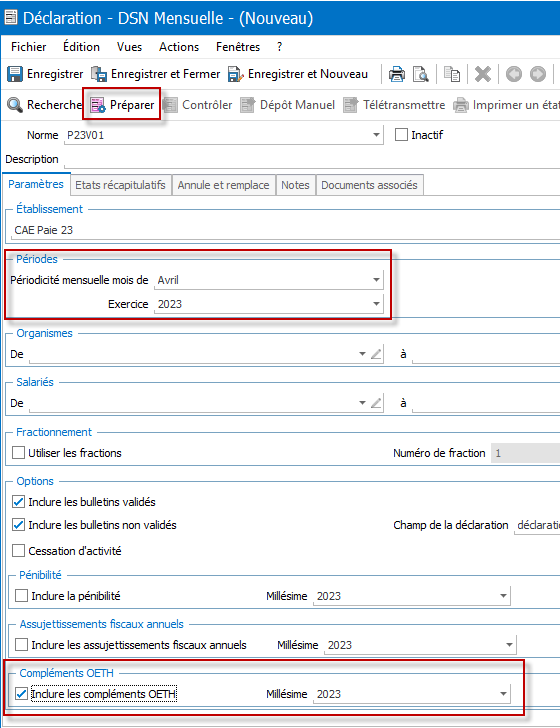Click the copy documents icon

coord(452,74)
